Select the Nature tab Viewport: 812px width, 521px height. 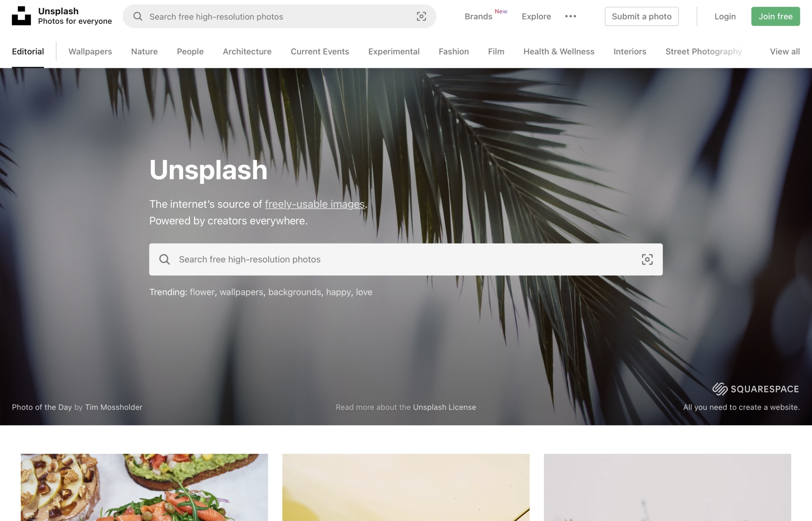click(144, 51)
